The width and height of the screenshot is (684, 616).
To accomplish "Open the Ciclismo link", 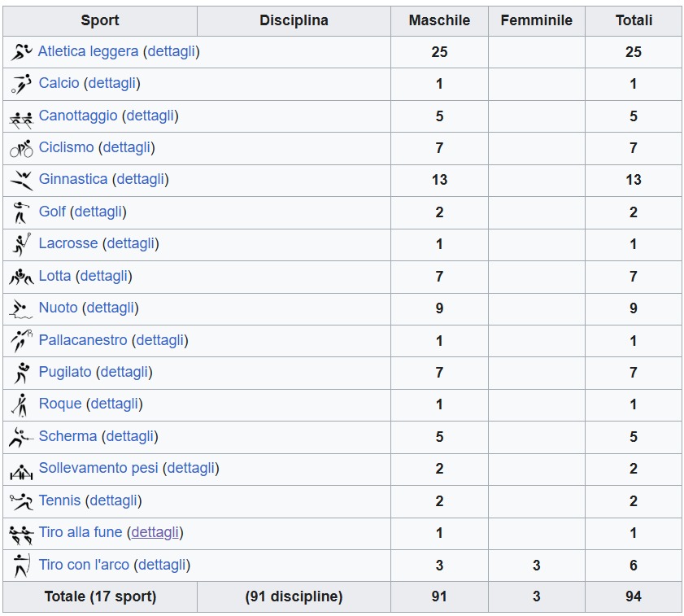I will pyautogui.click(x=67, y=147).
